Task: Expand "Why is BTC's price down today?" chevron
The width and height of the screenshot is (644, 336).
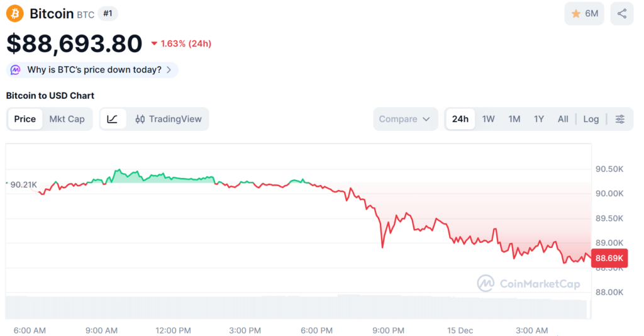Action: click(x=169, y=70)
